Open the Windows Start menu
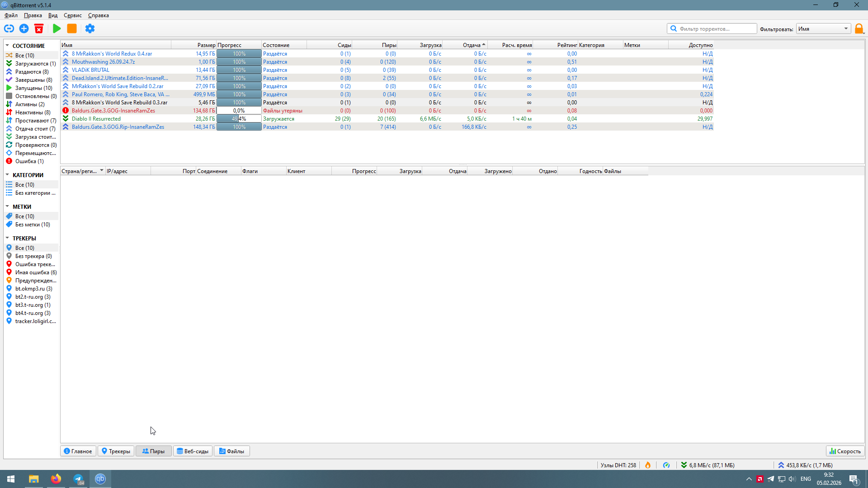Screen dimensions: 868x488 (x=11, y=479)
